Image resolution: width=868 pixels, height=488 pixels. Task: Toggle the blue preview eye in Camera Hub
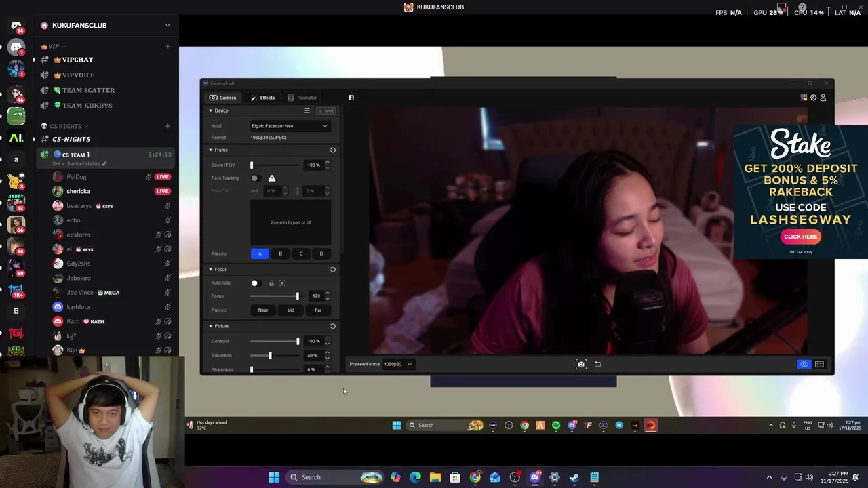(804, 365)
